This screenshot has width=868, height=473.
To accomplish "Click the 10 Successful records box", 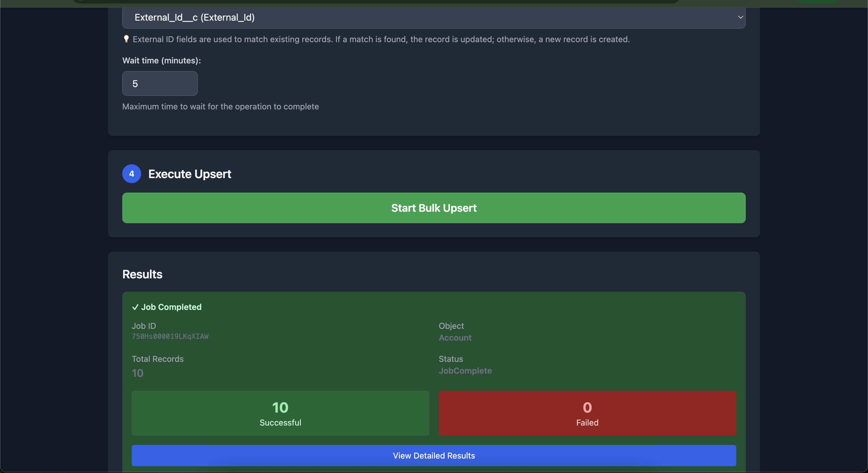I will (x=280, y=413).
